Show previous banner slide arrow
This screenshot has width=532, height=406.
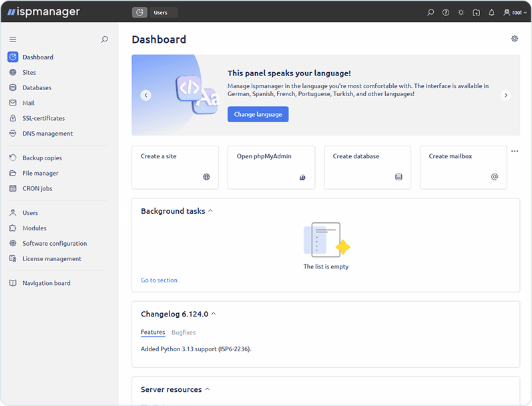coord(146,95)
